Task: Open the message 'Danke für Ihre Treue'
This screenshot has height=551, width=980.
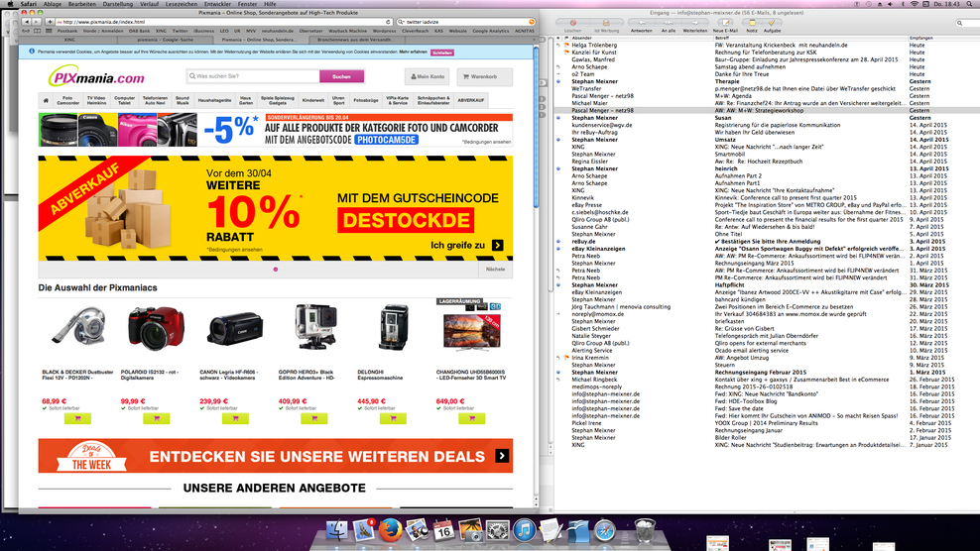Action: pos(742,74)
